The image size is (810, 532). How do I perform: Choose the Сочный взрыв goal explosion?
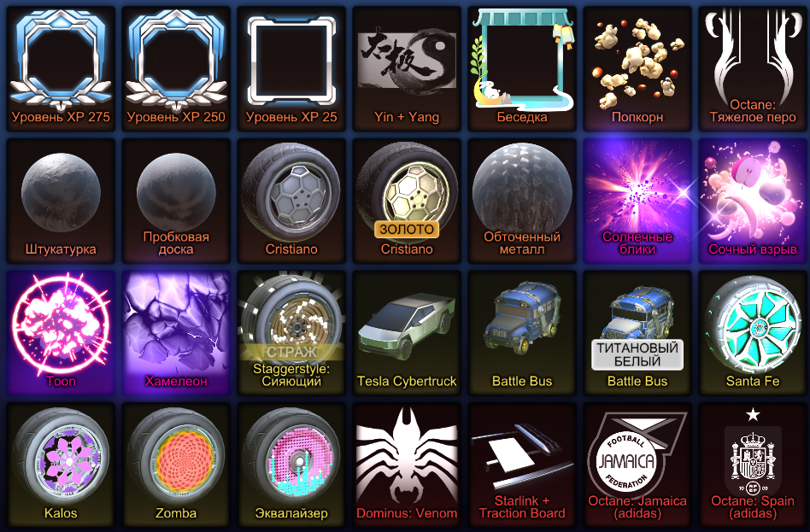tap(753, 201)
